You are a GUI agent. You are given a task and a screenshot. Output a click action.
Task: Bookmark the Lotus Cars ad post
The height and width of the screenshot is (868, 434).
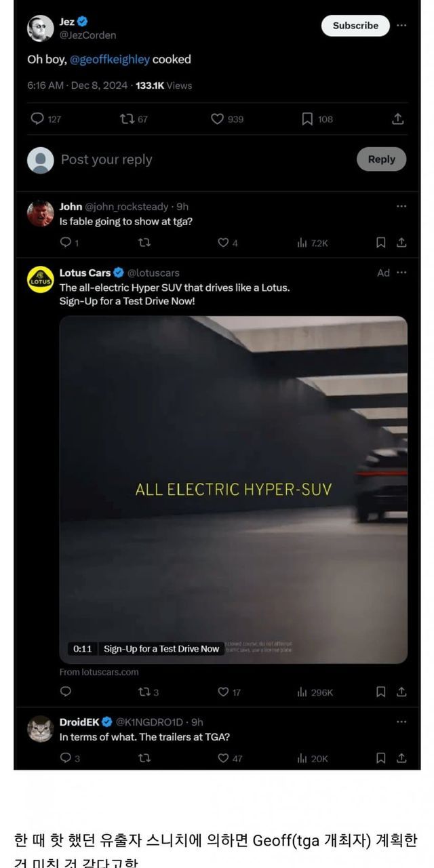coord(381,692)
